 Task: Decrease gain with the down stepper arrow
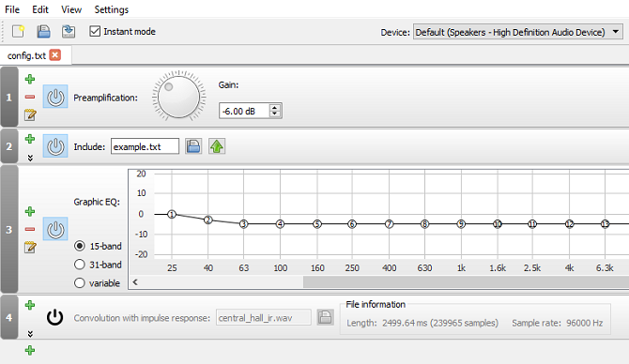(274, 114)
